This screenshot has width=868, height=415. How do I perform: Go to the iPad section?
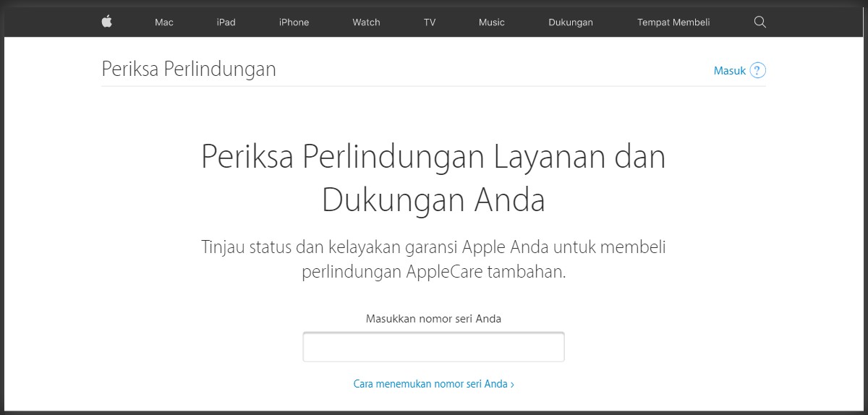226,22
